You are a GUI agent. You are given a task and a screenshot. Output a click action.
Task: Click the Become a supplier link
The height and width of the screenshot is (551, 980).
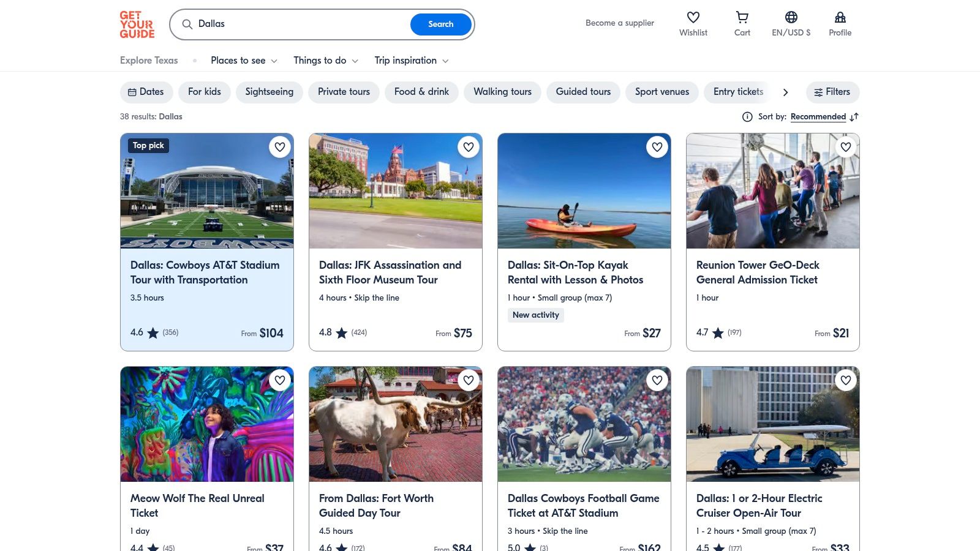pyautogui.click(x=619, y=23)
